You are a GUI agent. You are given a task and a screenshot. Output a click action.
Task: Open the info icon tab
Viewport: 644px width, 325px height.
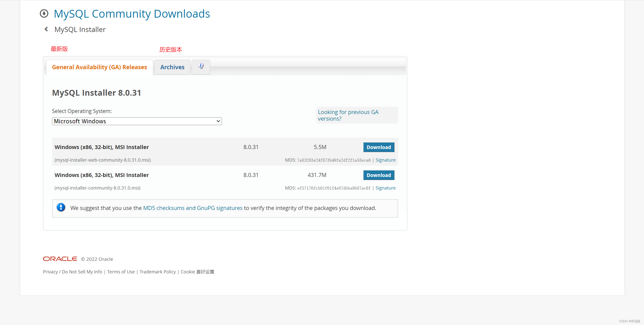pyautogui.click(x=201, y=67)
